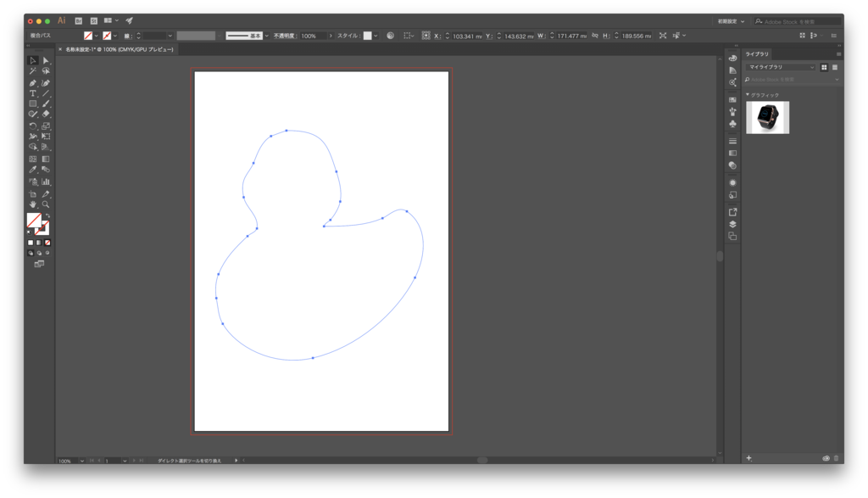Select the Rectangle tool

pyautogui.click(x=33, y=104)
